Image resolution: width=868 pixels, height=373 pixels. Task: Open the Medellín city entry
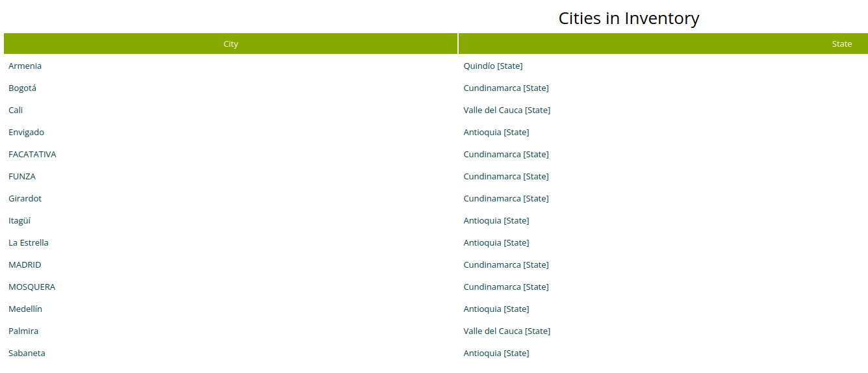tap(25, 309)
